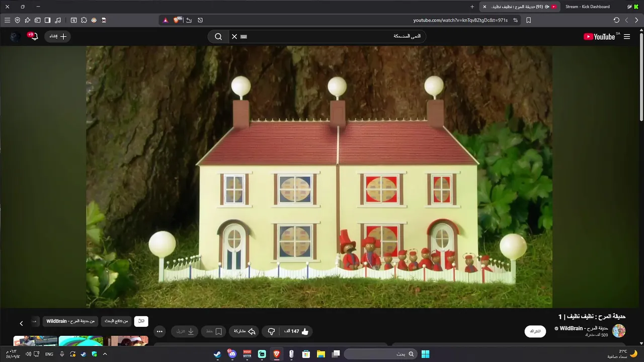Click the Share video button
Screen dimensions: 644x362
[x=245, y=331]
